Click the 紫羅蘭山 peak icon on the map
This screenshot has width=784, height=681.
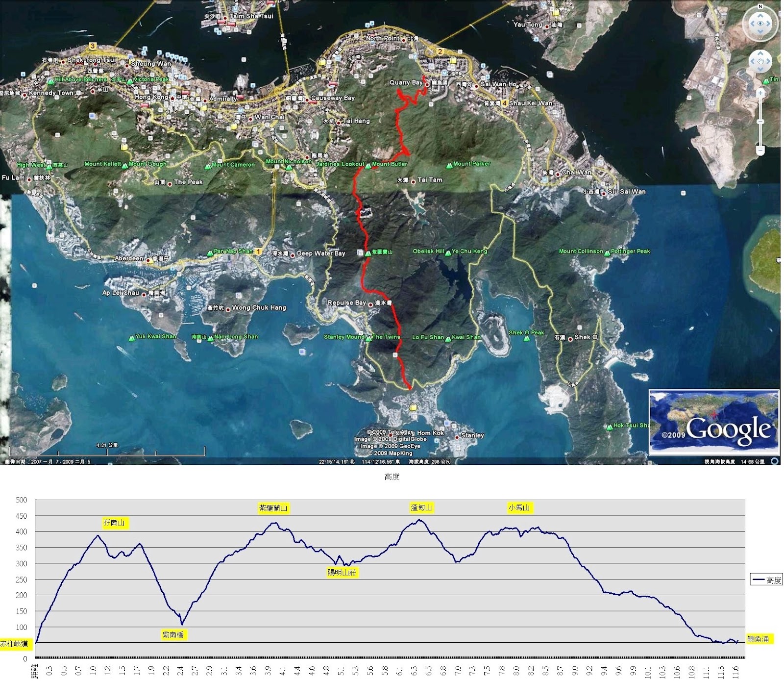tap(367, 253)
